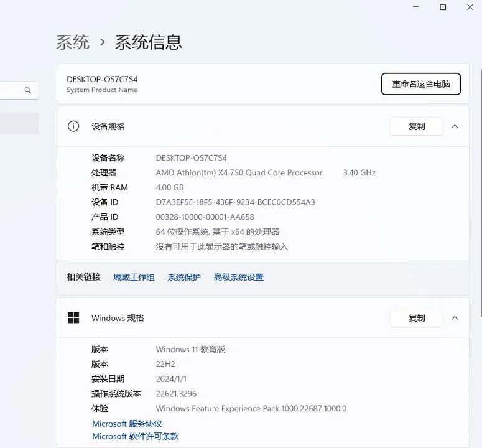This screenshot has width=482, height=448.
Task: Open the Microsoft 服务协议 link
Action: [x=127, y=424]
